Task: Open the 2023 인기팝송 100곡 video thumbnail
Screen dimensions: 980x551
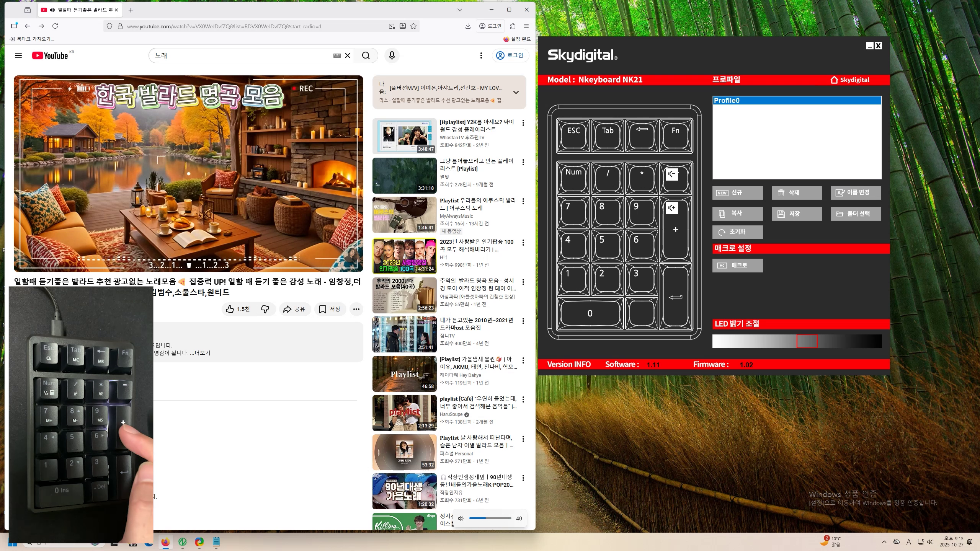Action: [404, 256]
